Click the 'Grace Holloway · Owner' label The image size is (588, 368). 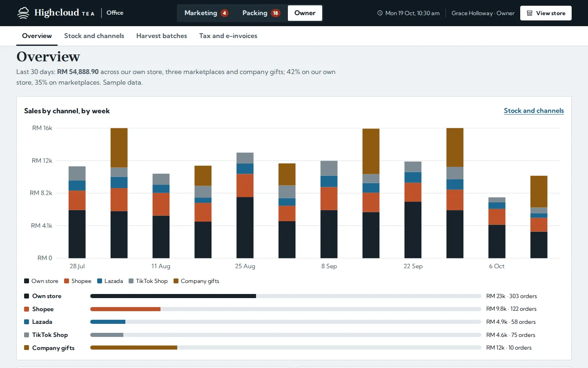pos(483,13)
